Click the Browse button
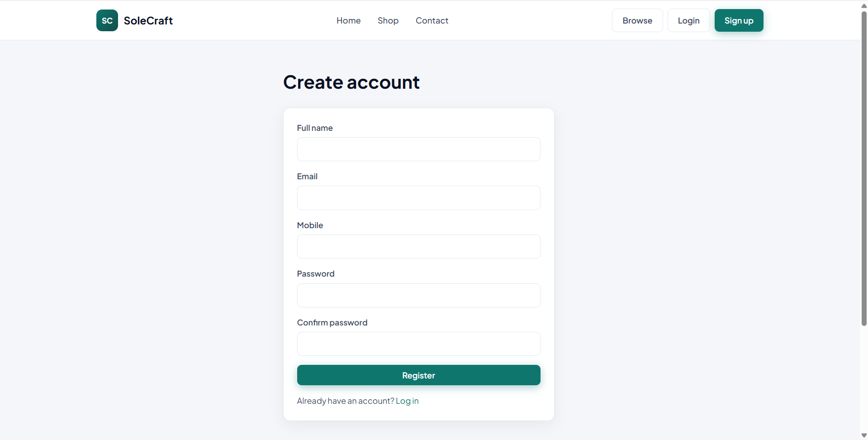The image size is (868, 440). (x=637, y=20)
